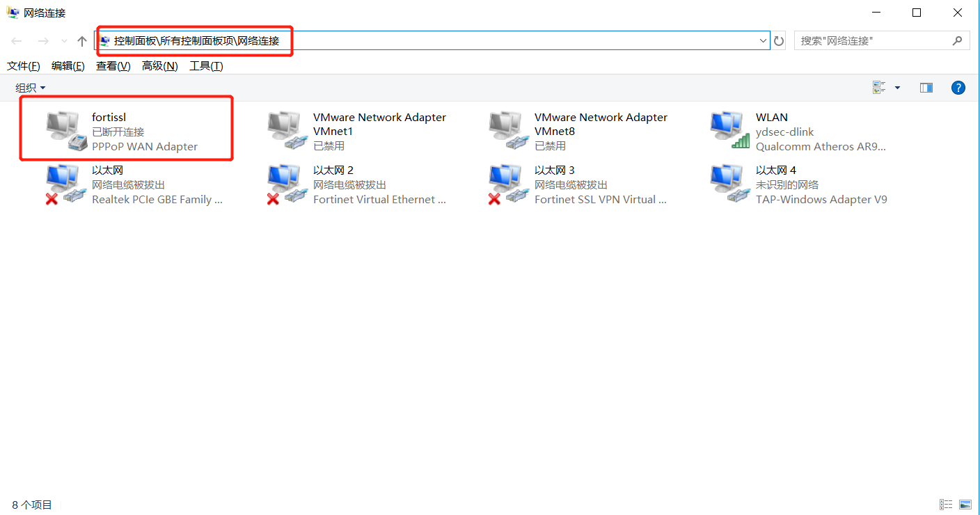Open the 查看(V) menu
This screenshot has height=515, width=980.
point(113,66)
